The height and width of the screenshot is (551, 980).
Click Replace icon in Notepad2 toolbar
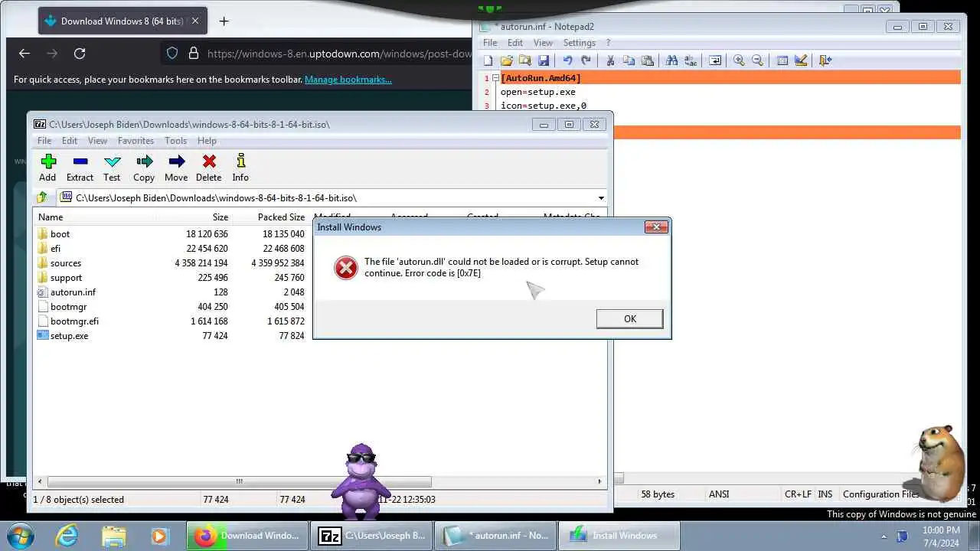pyautogui.click(x=690, y=60)
